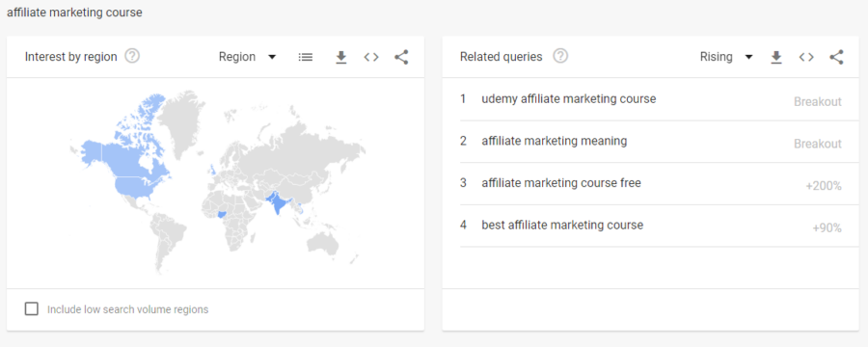Download Interest by region data CSV
Viewport: 868px width, 347px height.
[341, 57]
